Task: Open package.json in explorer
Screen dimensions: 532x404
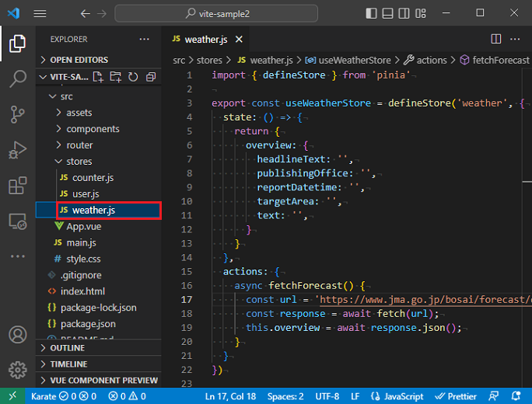Action: click(99, 324)
